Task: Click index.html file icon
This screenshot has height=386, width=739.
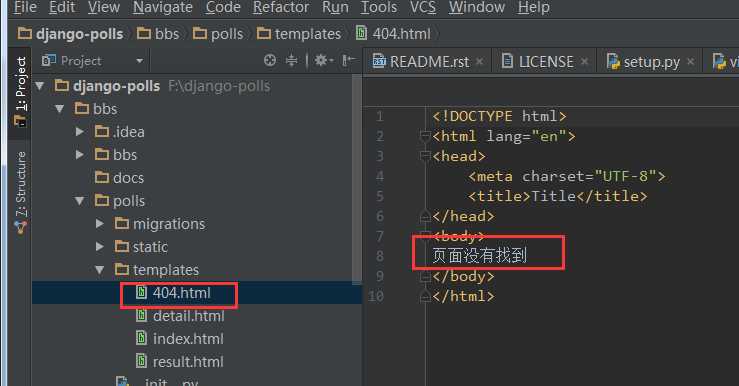Action: (x=141, y=338)
